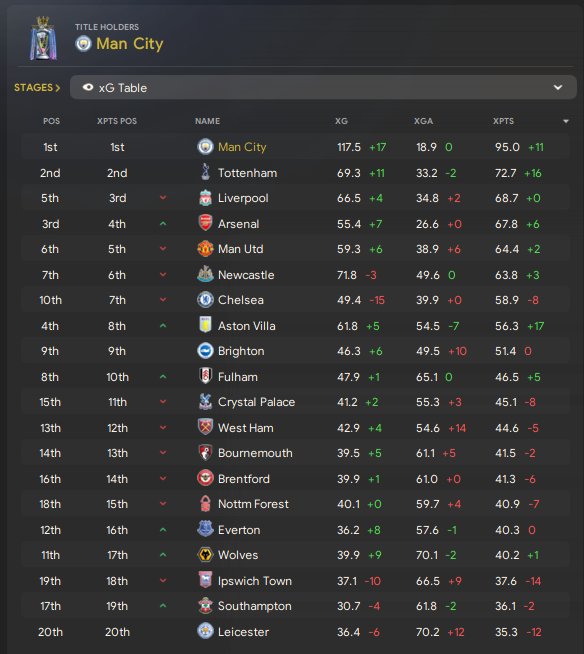Click the Man City badge beside the title holders name
The image size is (584, 654).
coord(83,44)
